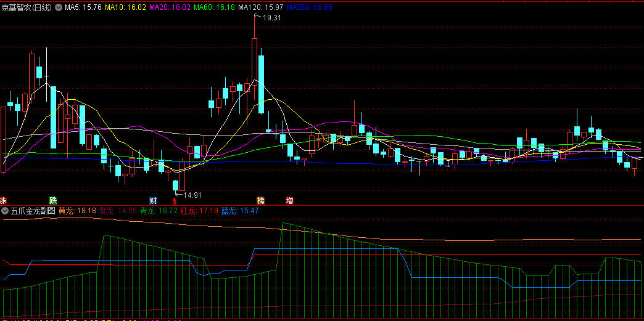Select the 黄龙: 18.18 value label

[x=77, y=211]
